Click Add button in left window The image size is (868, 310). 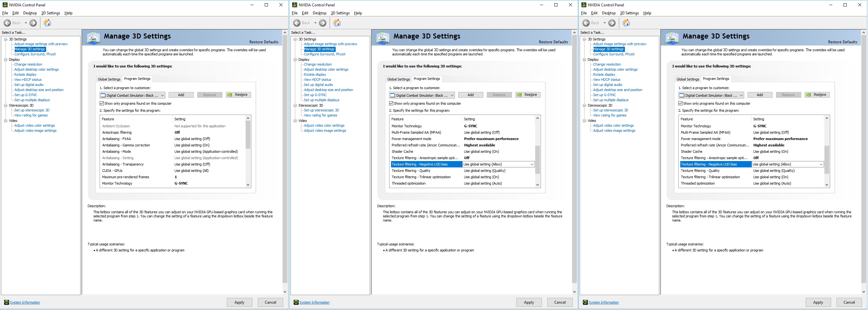pos(181,95)
